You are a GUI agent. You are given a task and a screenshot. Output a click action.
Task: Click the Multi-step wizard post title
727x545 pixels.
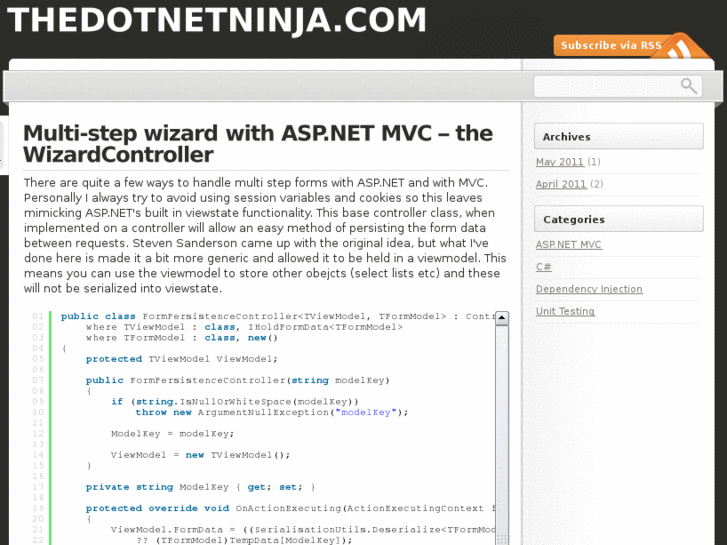click(x=258, y=144)
